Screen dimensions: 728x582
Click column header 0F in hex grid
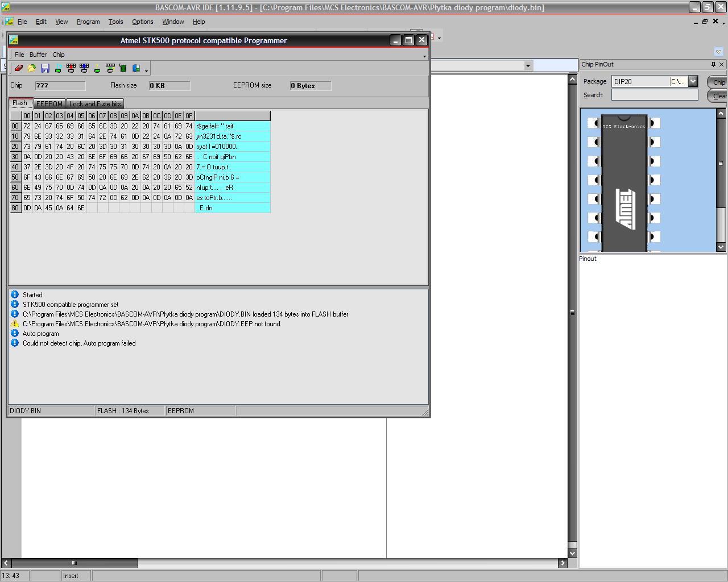point(189,116)
